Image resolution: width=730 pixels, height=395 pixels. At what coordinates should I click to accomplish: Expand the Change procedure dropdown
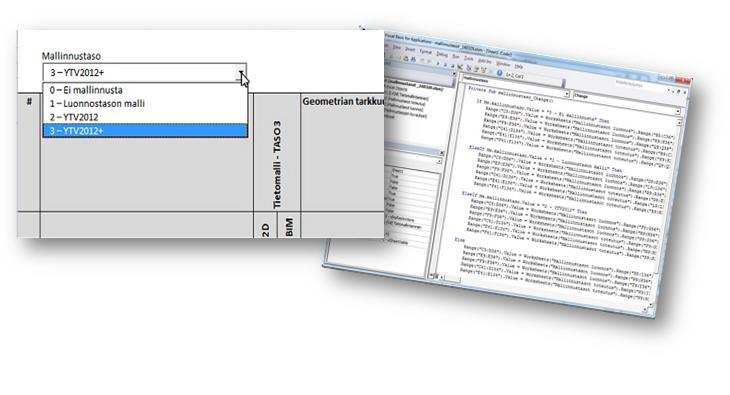point(678,111)
